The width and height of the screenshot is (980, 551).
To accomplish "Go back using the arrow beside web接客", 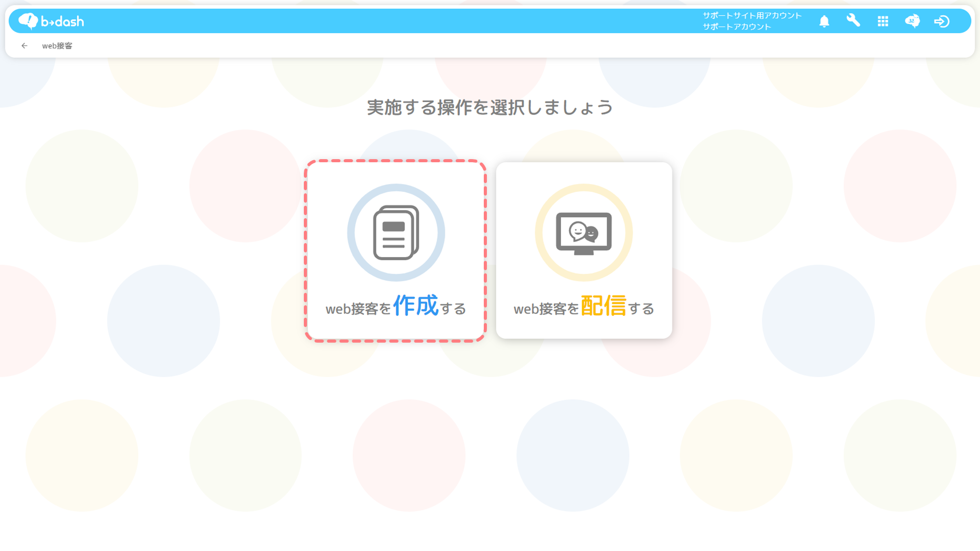I will [x=24, y=46].
